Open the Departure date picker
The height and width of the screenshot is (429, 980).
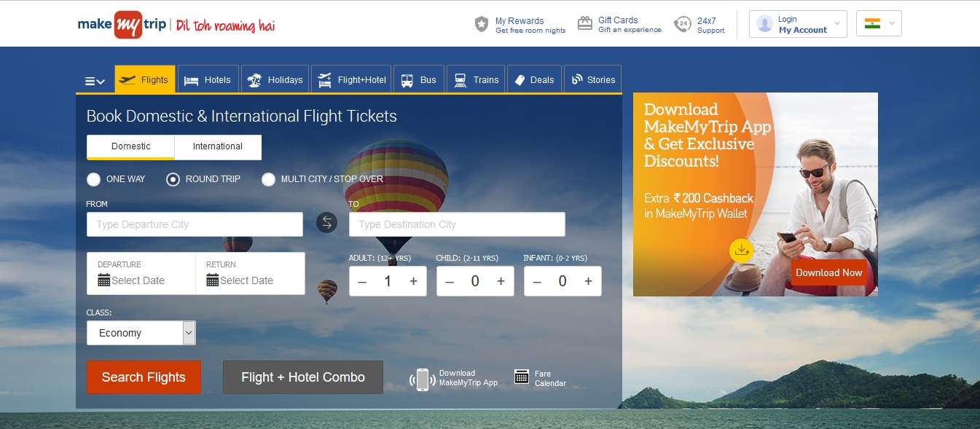tap(141, 274)
